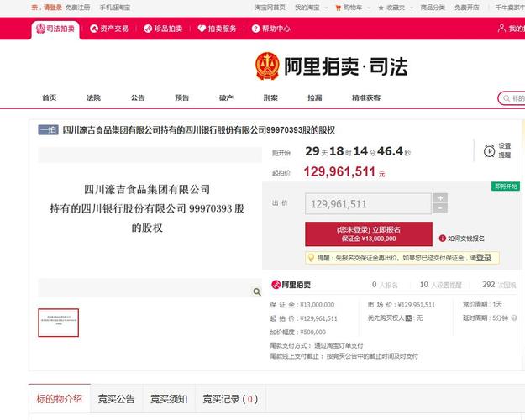Open 法院 navigation item
Screen dimensions: 525x420
pos(93,97)
